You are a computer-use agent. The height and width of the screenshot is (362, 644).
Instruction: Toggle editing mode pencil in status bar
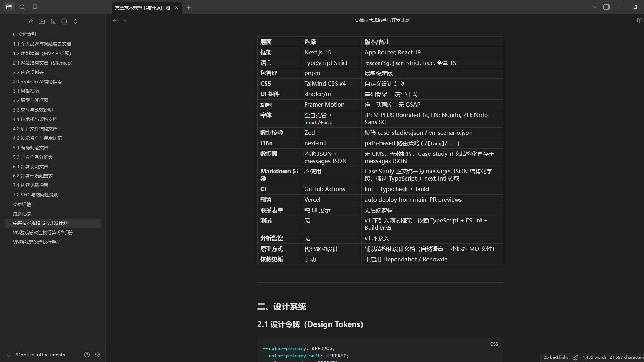point(575,357)
